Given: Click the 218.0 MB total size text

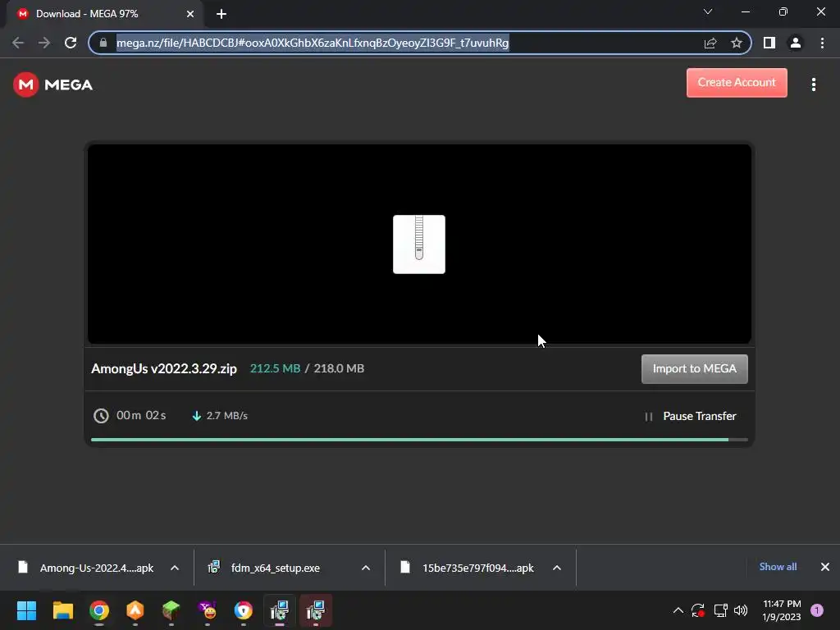Looking at the screenshot, I should point(339,368).
